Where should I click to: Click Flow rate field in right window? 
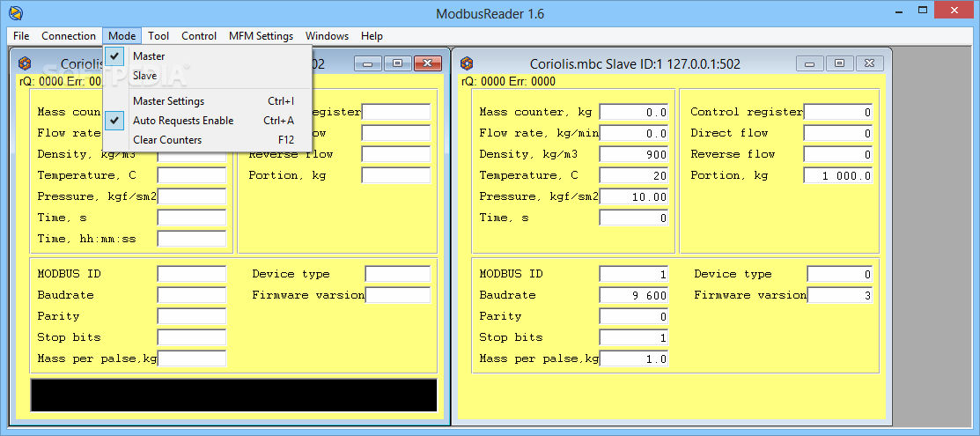(x=634, y=133)
